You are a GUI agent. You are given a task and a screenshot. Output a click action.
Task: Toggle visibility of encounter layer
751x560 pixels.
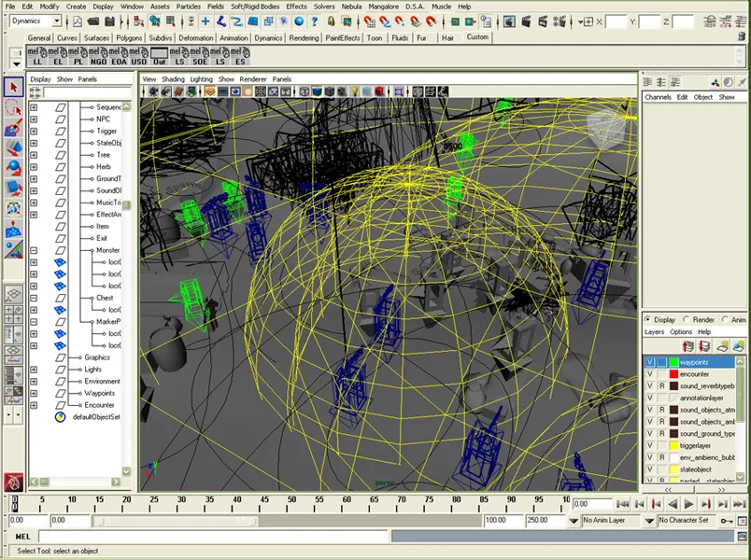click(650, 374)
